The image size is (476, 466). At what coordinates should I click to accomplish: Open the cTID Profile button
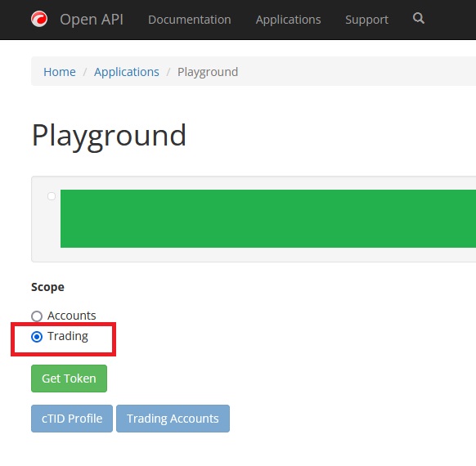[x=72, y=419]
